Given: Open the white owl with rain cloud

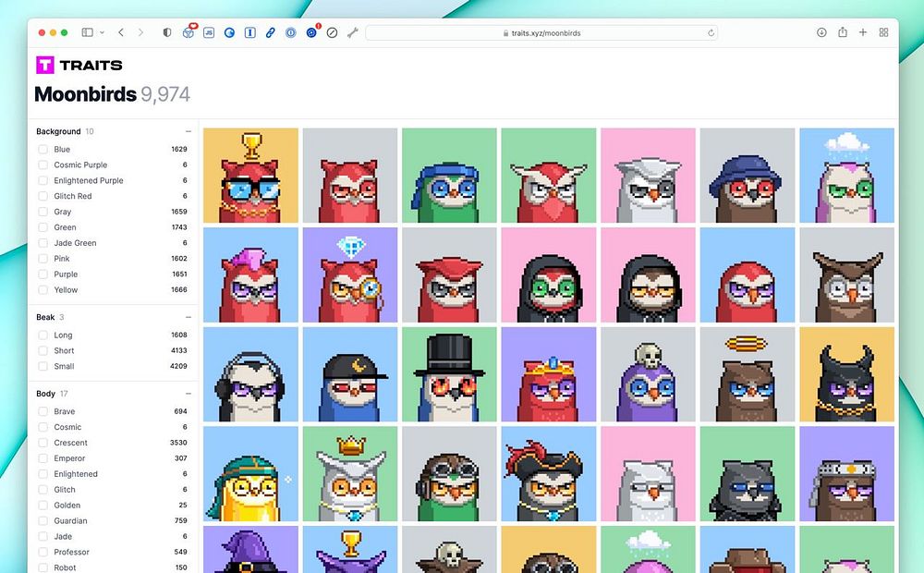Looking at the screenshot, I should [x=846, y=175].
